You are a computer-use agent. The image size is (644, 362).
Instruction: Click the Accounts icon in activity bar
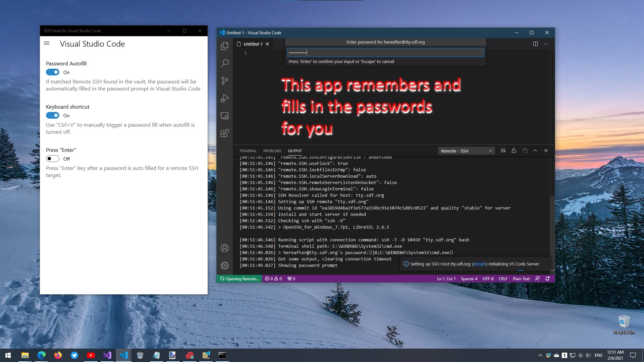click(x=225, y=248)
